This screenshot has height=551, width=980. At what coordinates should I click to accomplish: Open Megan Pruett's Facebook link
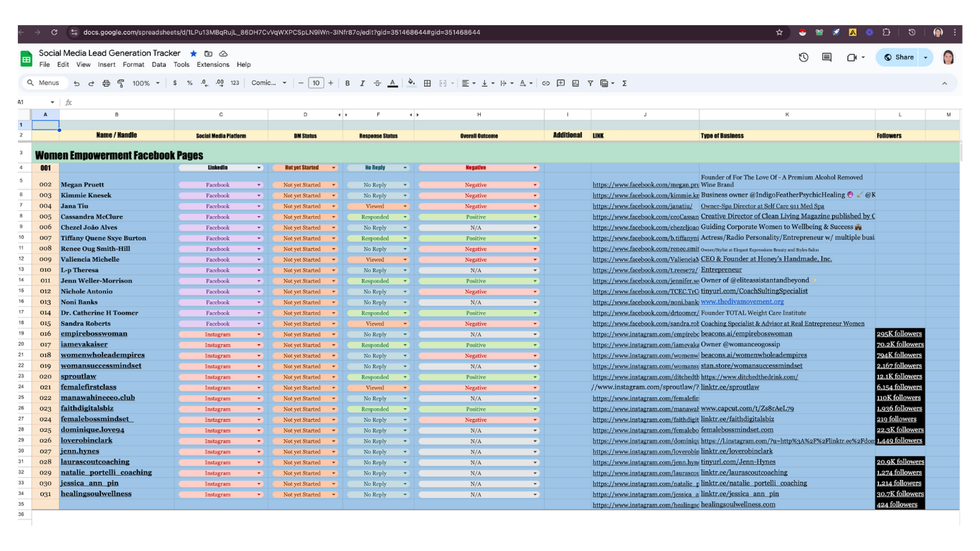tap(646, 185)
